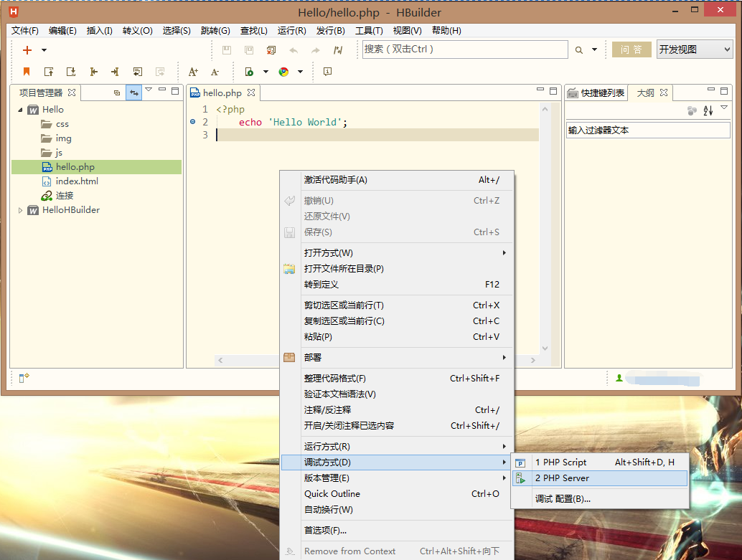Click the Save All icon in toolbar
Screen dimensions: 742x560
(249, 50)
